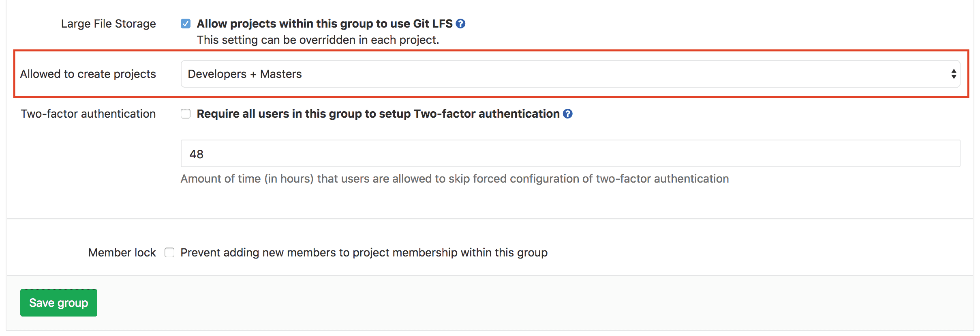
Task: Check the Member lock prevention checkbox
Action: pyautogui.click(x=169, y=252)
